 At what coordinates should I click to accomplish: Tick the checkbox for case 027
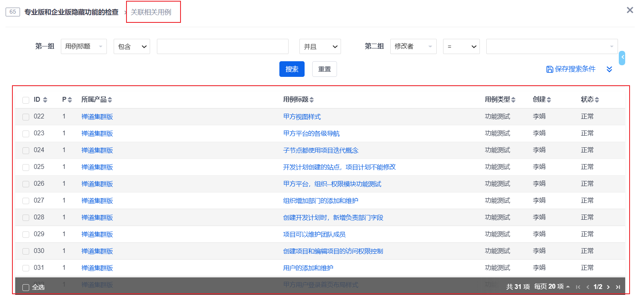(x=26, y=201)
